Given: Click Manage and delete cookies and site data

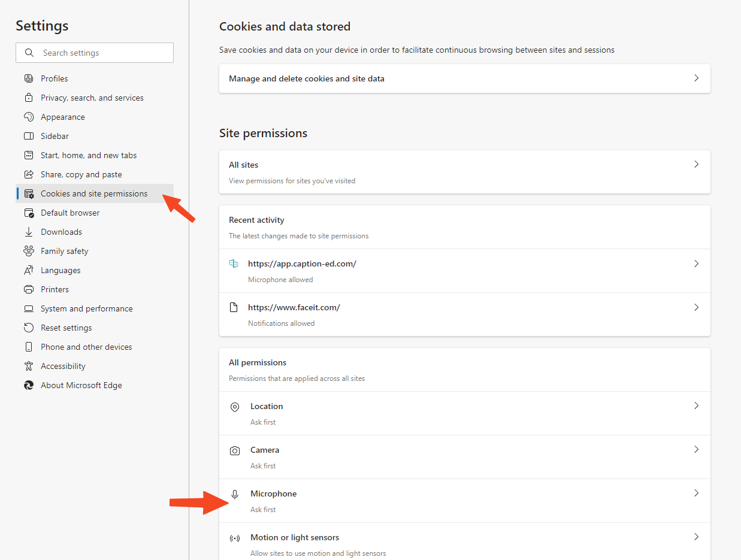Looking at the screenshot, I should [x=306, y=78].
